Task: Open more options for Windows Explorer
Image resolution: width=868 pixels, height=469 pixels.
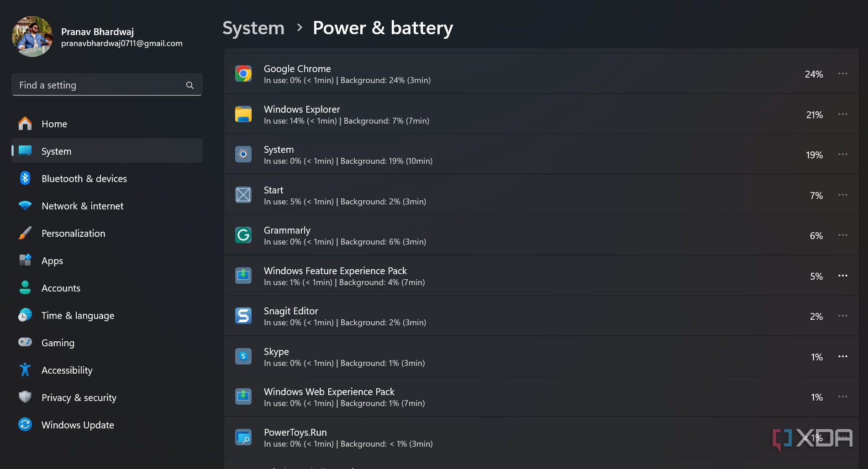Action: click(843, 114)
